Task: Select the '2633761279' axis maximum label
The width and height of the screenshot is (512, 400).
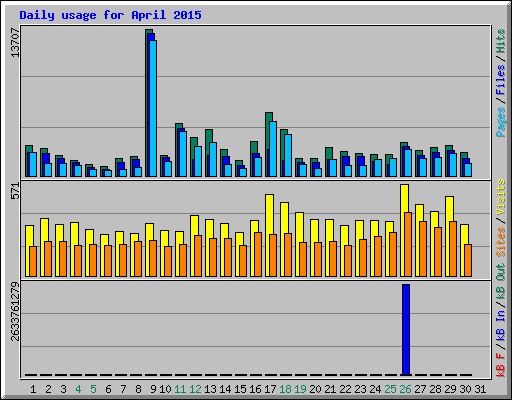Action: (x=15, y=312)
